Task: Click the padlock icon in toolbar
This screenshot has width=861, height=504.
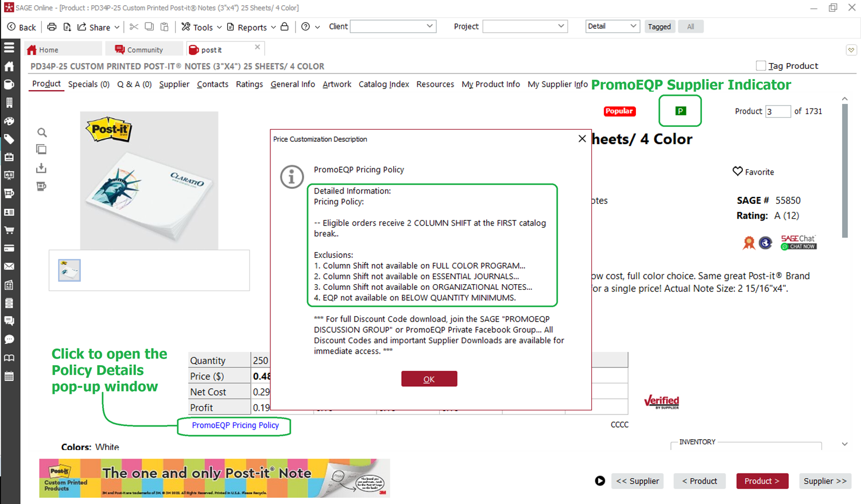Action: (285, 26)
